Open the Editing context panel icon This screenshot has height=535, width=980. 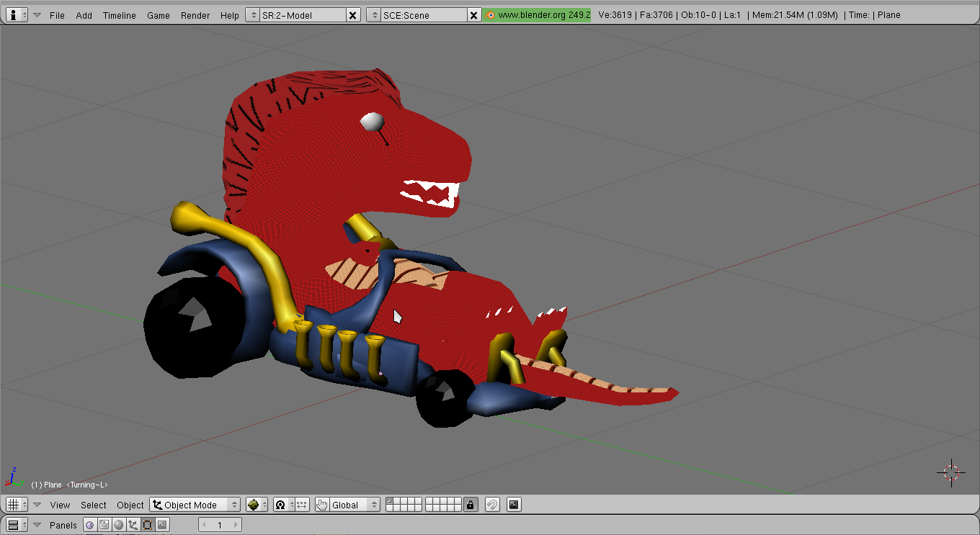(x=148, y=525)
